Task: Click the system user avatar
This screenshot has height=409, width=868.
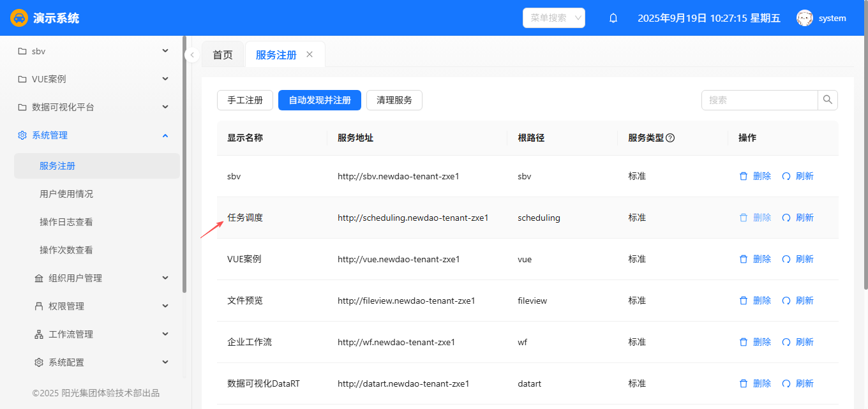Action: point(804,19)
